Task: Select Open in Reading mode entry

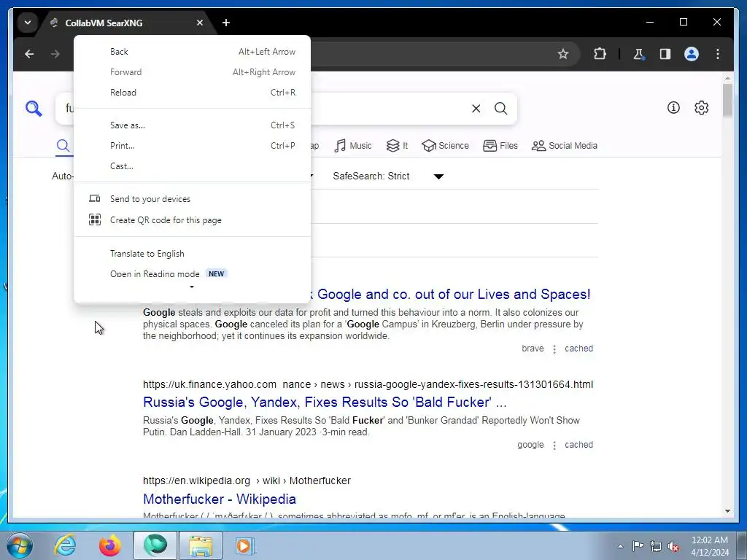Action: [x=193, y=274]
